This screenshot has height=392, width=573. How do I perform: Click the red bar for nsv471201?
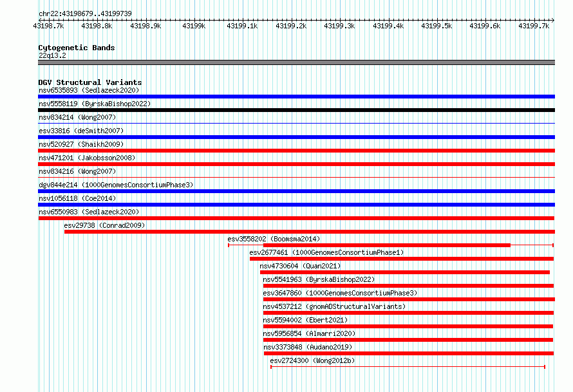point(296,164)
